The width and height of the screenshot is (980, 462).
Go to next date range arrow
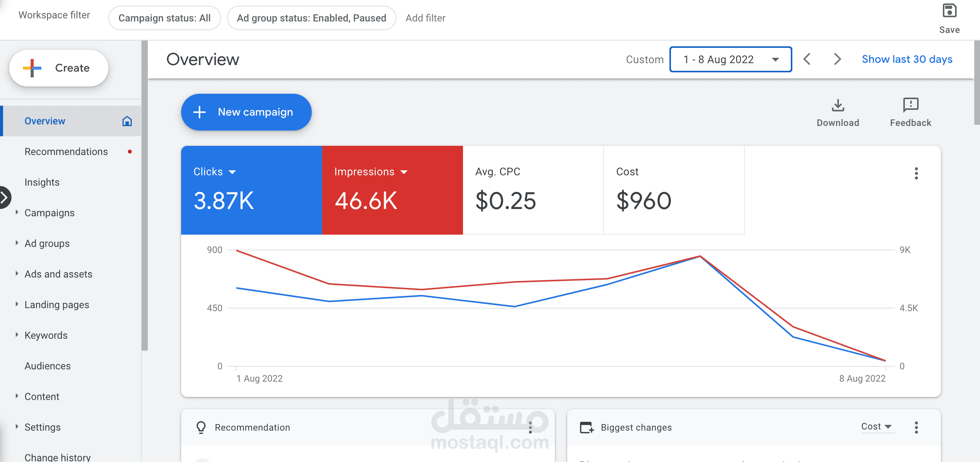click(837, 59)
